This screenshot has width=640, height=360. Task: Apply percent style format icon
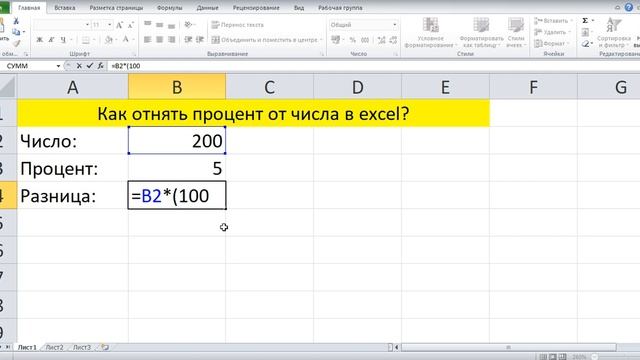pos(353,40)
